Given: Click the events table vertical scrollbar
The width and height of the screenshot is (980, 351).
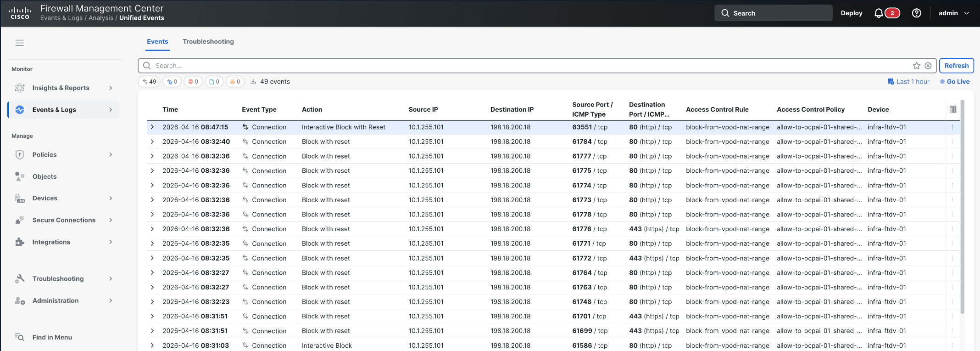Looking at the screenshot, I should point(962,207).
